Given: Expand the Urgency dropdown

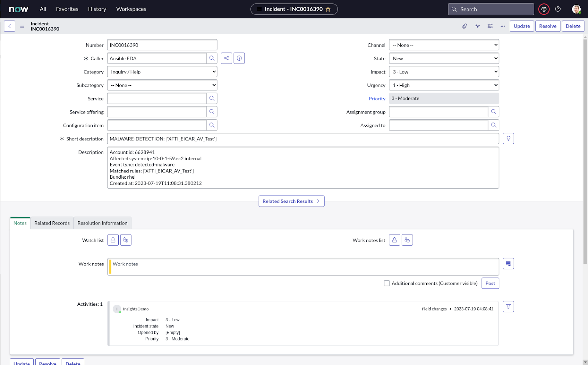Looking at the screenshot, I should pyautogui.click(x=444, y=85).
